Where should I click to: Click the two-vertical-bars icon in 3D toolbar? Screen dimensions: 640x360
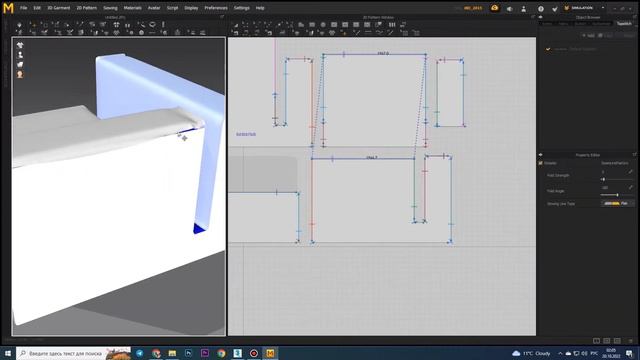tap(127, 25)
